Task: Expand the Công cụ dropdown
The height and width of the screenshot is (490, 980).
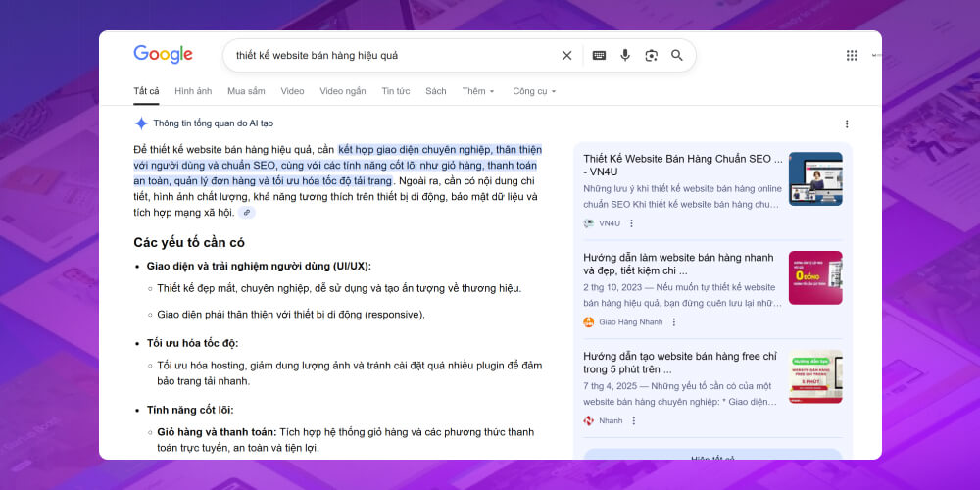Action: (x=534, y=91)
